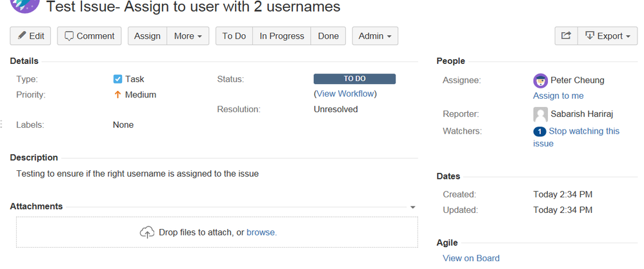Click the Assign to me link

tap(558, 95)
